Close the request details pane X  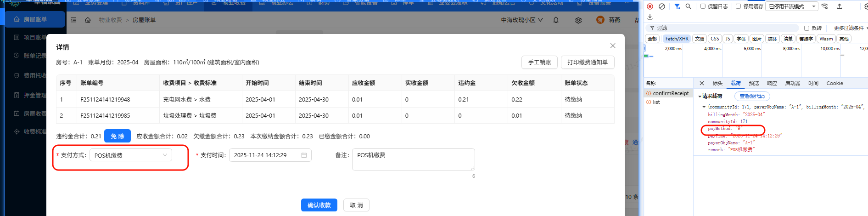(x=702, y=83)
